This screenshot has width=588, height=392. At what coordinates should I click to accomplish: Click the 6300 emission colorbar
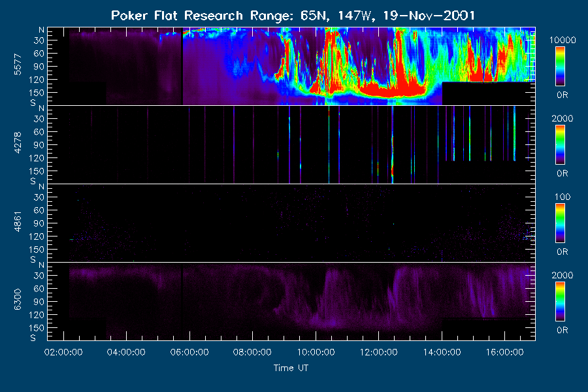pos(561,302)
